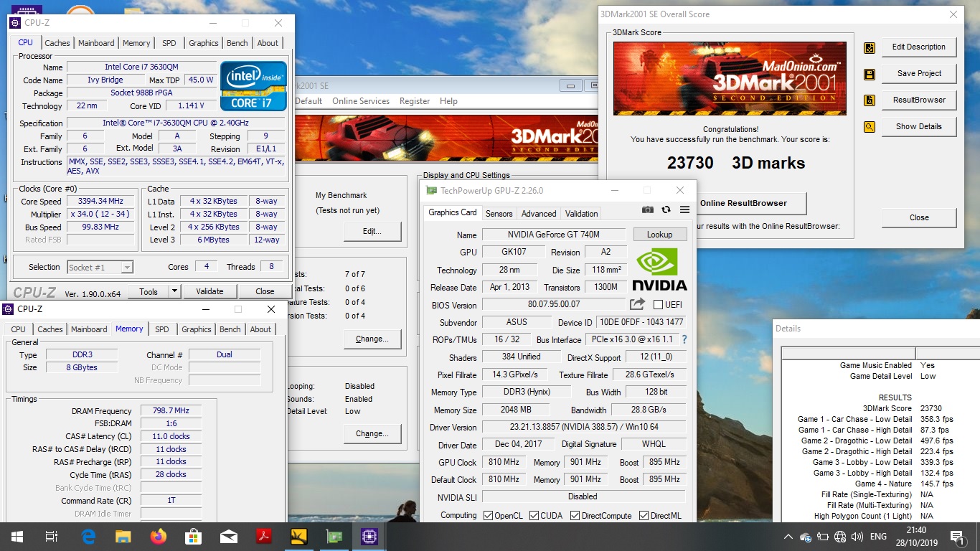Open the Windows Start menu
Image resolution: width=980 pixels, height=551 pixels.
tap(17, 536)
